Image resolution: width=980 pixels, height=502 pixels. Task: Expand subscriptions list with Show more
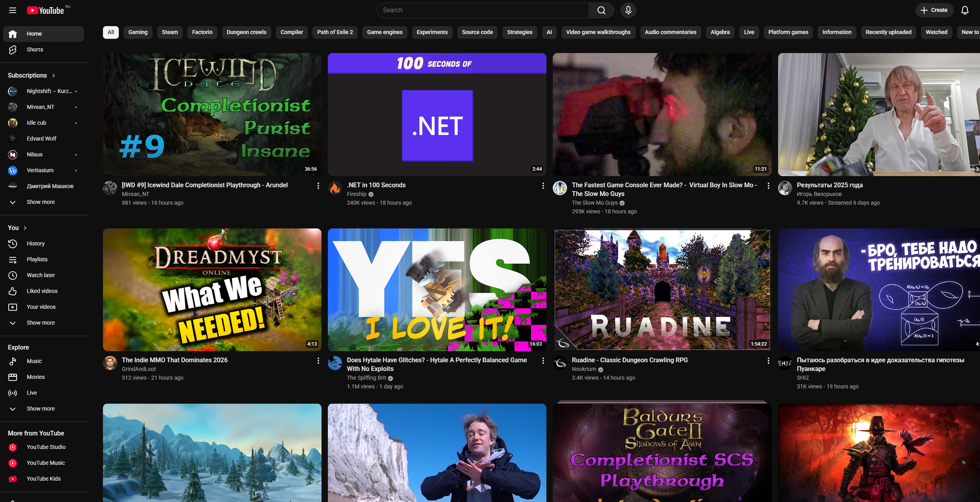pos(40,202)
